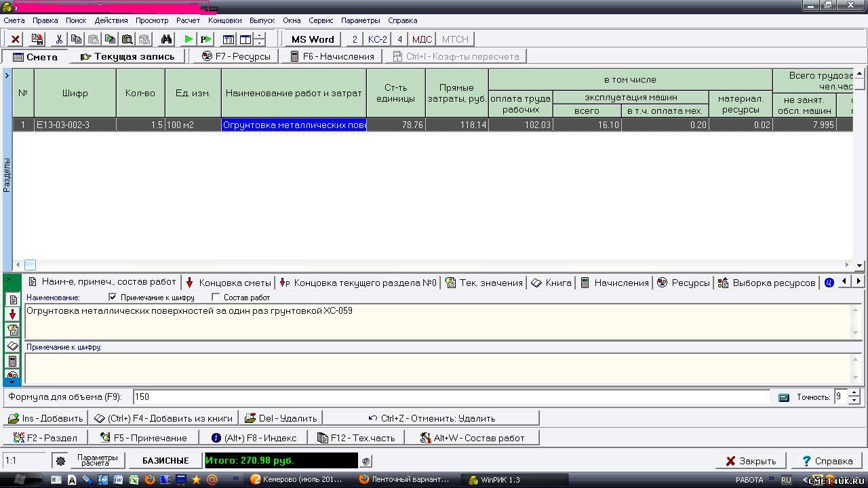Click the Справка help button
Viewport: 868px width, 488px height.
[827, 461]
